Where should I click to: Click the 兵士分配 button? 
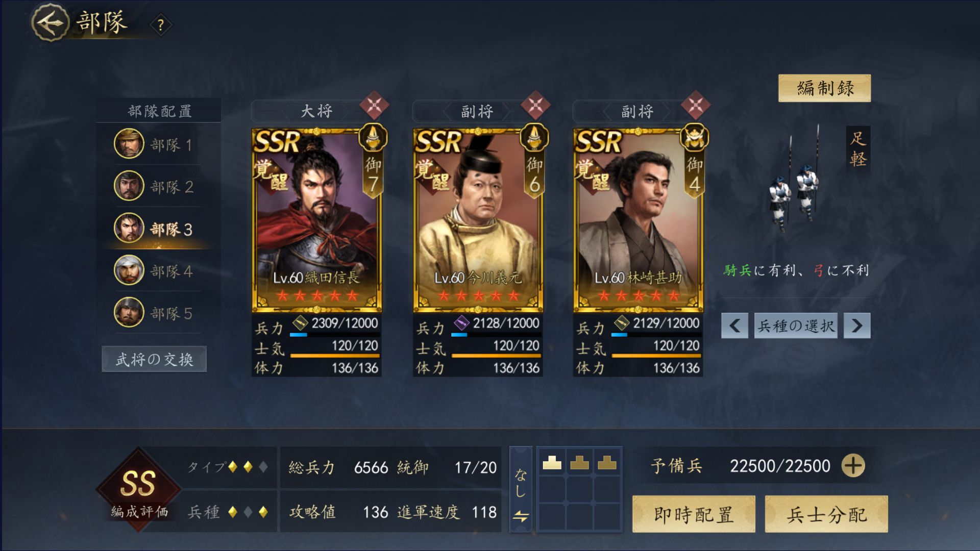click(826, 514)
